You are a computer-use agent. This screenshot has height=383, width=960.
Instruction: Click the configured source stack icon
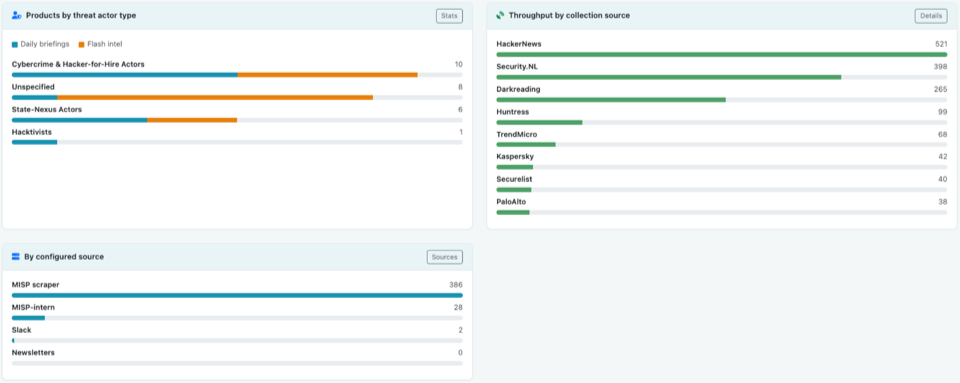tap(16, 257)
